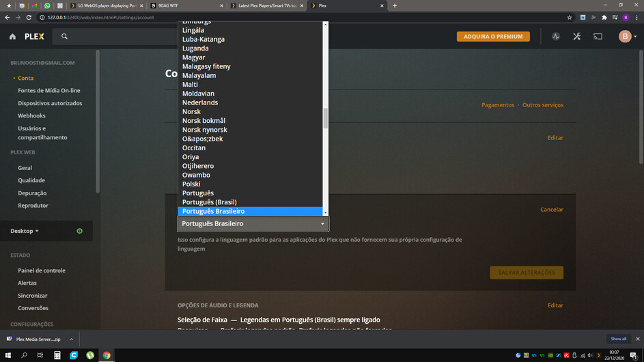Viewport: 644px width, 362px height.
Task: Switch to LG WebOS player browser tab
Action: click(x=106, y=5)
